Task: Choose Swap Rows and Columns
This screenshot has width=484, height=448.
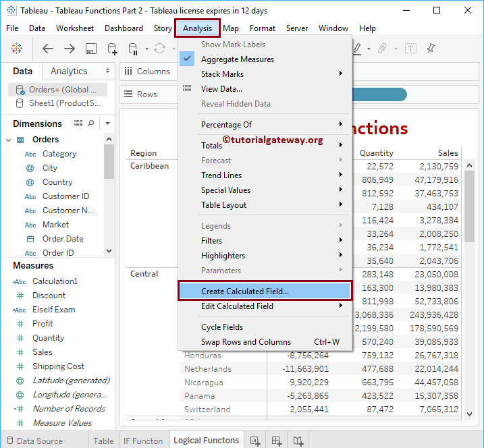Action: [265, 342]
